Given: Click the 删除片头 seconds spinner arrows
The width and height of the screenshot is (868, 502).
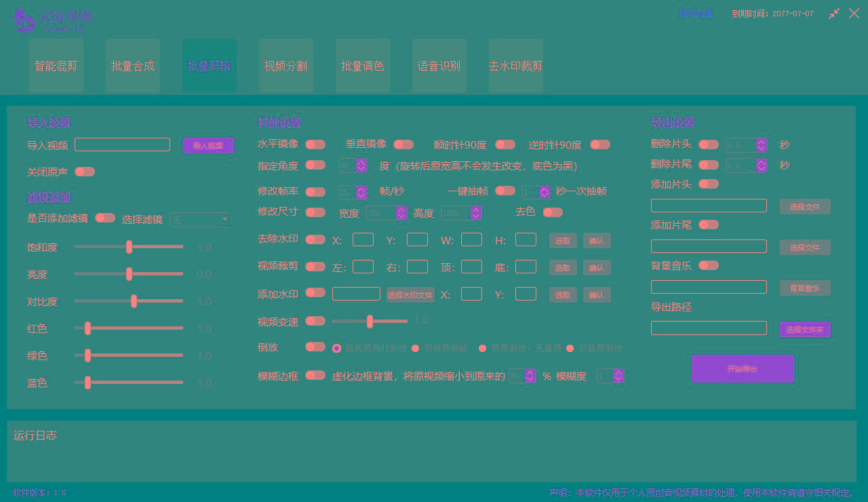Looking at the screenshot, I should click(762, 145).
